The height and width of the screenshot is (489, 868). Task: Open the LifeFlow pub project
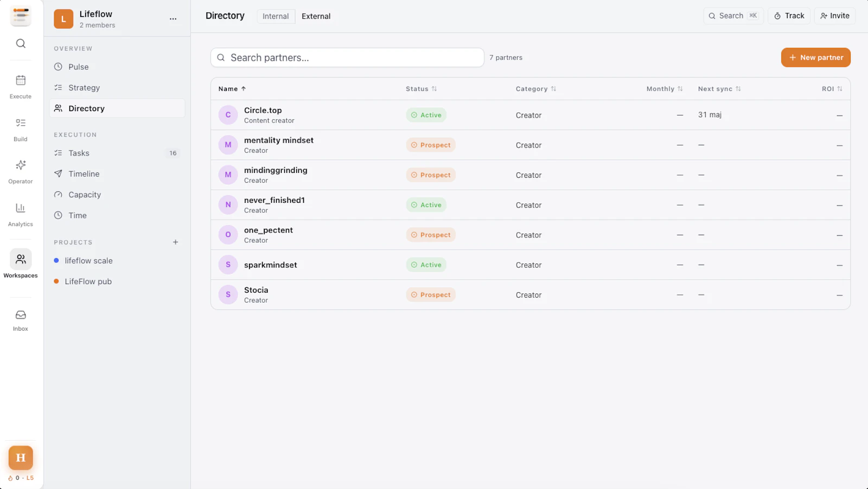pyautogui.click(x=117, y=281)
